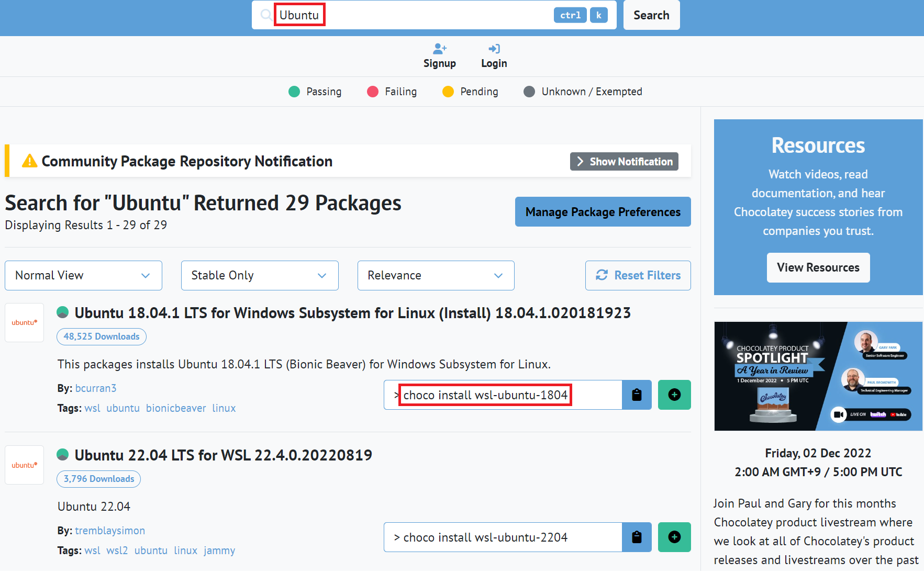Viewport: 924px width, 573px height.
Task: Copy the wsl-ubuntu-2204 install command
Action: [x=637, y=537]
